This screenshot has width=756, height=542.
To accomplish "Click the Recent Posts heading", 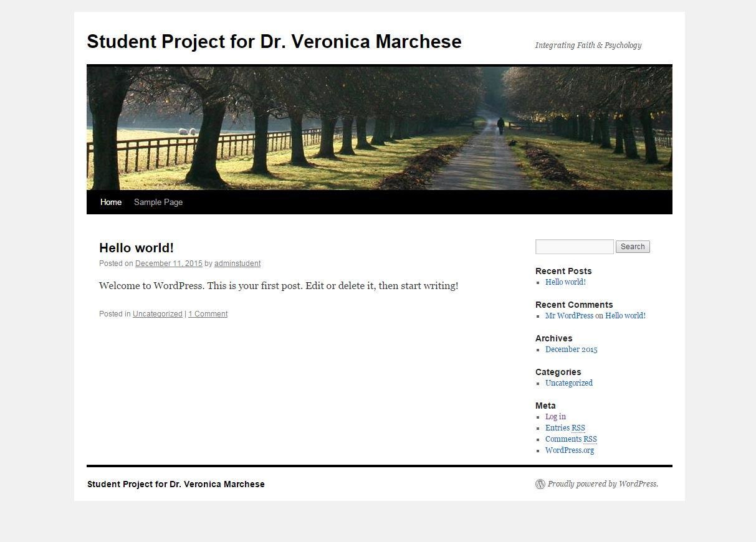I will (563, 271).
